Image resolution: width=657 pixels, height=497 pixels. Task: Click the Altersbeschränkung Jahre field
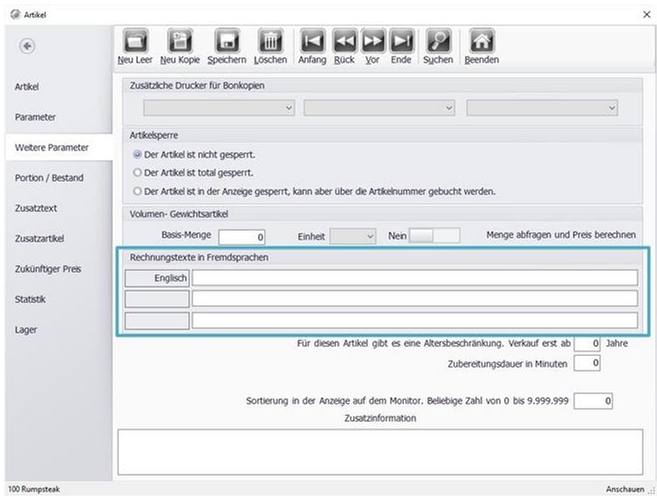coord(587,344)
